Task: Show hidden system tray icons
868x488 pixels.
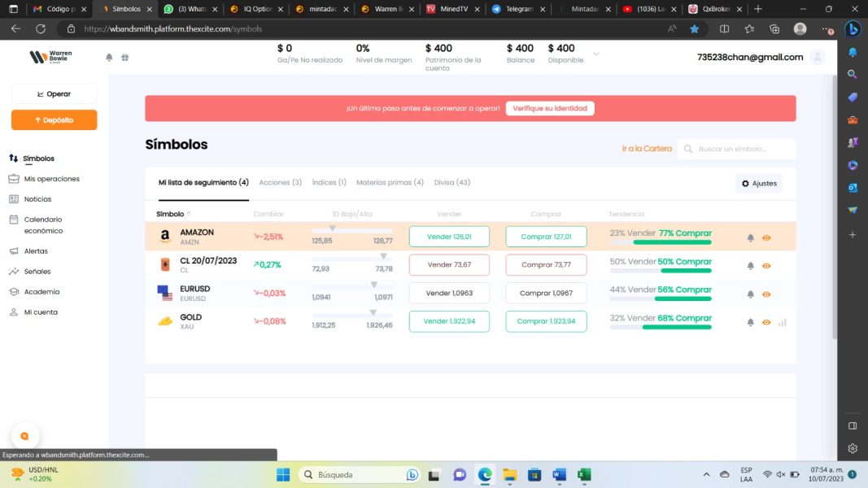Action: (706, 475)
